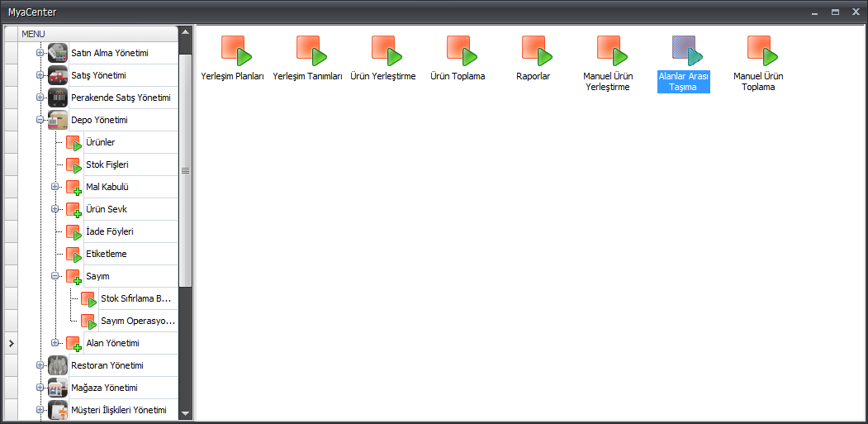Screen dimensions: 868x424
Task: Expand the Alan Yönetimi node
Action: [55, 342]
